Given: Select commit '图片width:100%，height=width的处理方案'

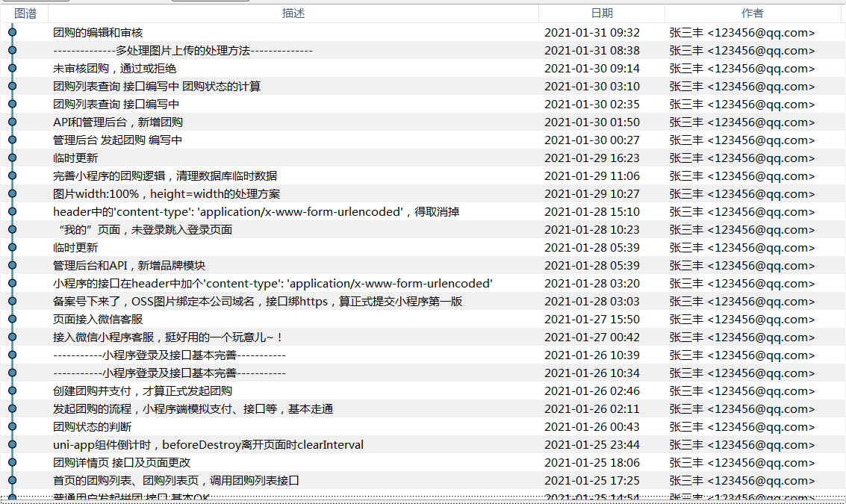Looking at the screenshot, I should pos(167,194).
